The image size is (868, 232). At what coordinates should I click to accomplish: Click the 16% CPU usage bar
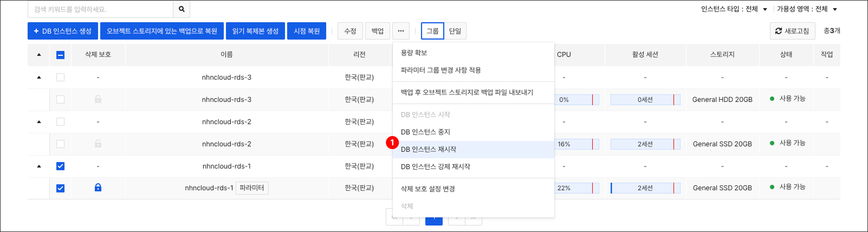(578, 144)
